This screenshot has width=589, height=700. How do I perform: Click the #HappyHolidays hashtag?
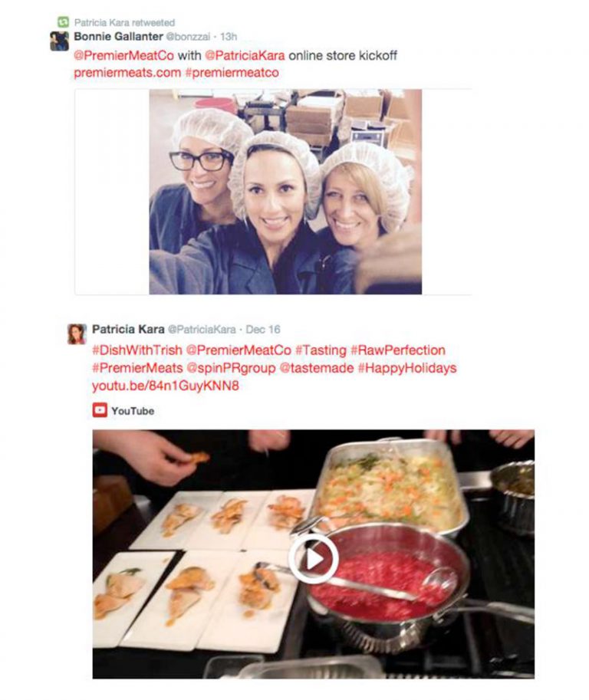[x=406, y=368]
